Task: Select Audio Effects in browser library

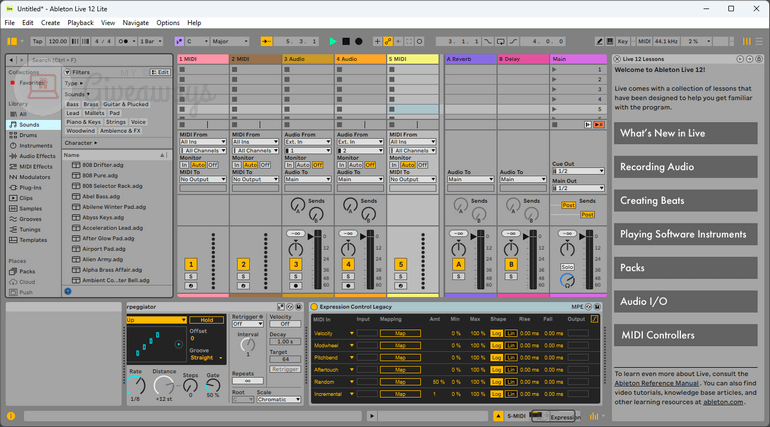Action: (x=37, y=156)
